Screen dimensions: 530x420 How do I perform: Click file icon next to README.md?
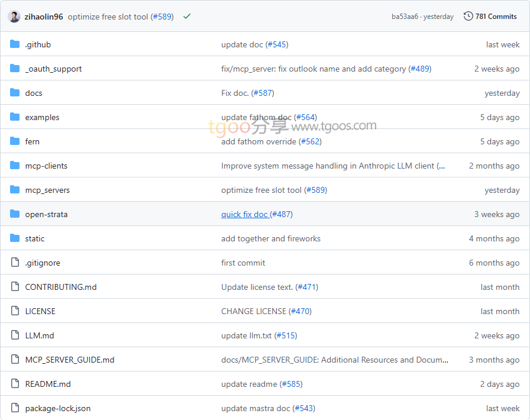15,384
